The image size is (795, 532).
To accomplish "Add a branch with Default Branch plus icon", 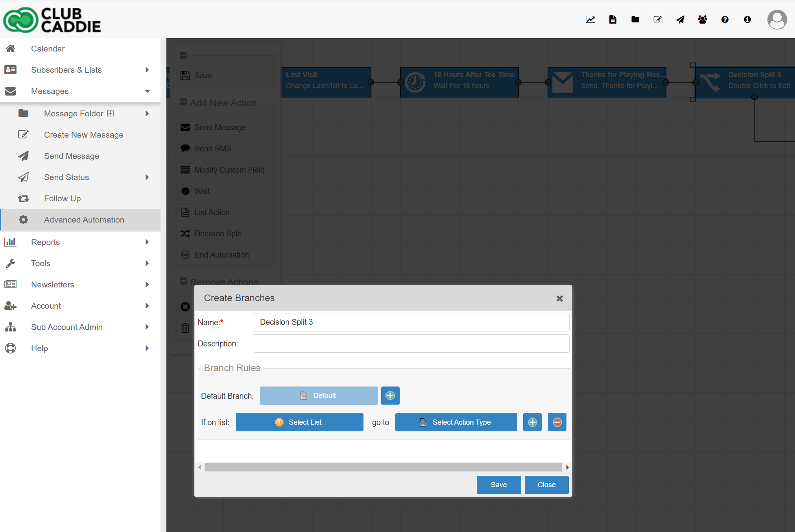I will (390, 396).
